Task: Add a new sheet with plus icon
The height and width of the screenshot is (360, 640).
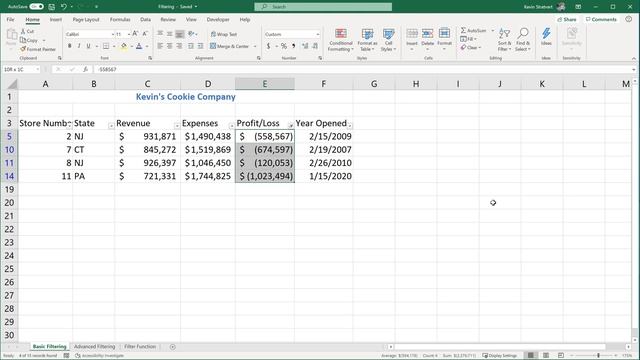Action: click(x=173, y=347)
